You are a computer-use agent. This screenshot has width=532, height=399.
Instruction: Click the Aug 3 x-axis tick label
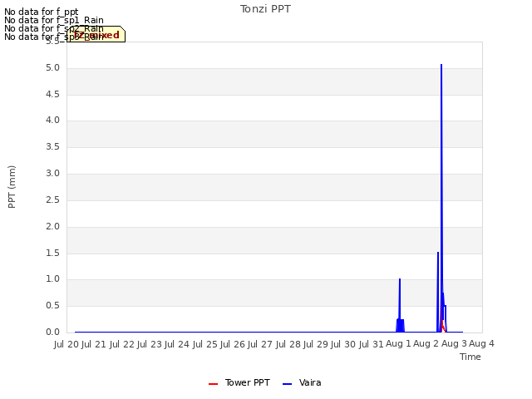click(x=454, y=344)
